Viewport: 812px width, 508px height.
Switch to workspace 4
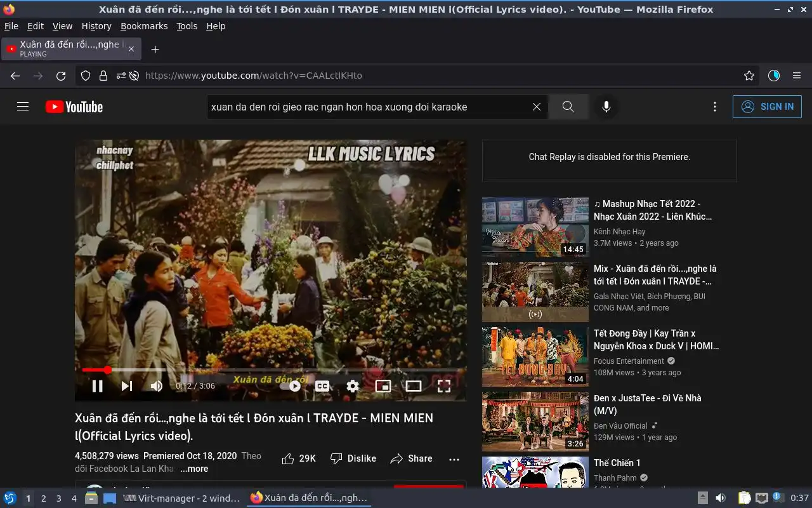(74, 498)
